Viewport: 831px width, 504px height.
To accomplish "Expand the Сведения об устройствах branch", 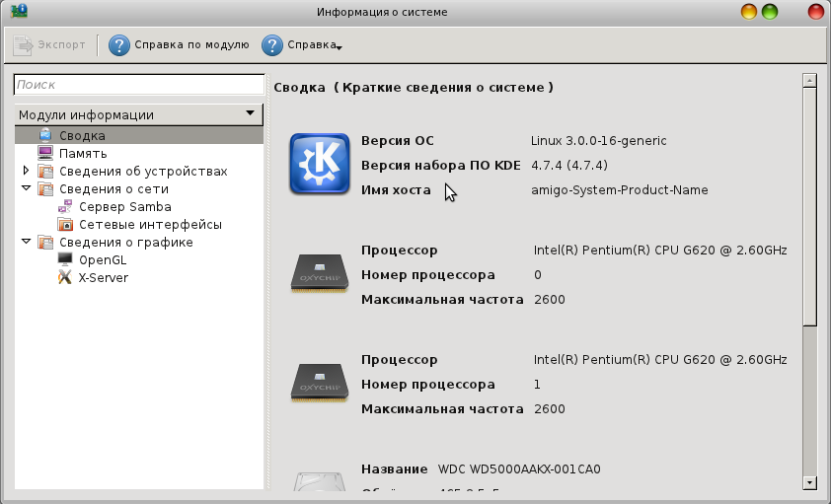I will (x=26, y=171).
